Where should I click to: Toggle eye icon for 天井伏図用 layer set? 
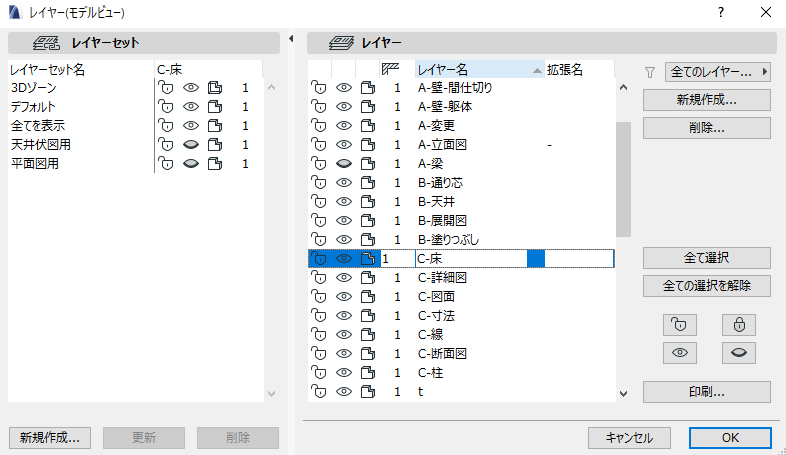tap(191, 145)
